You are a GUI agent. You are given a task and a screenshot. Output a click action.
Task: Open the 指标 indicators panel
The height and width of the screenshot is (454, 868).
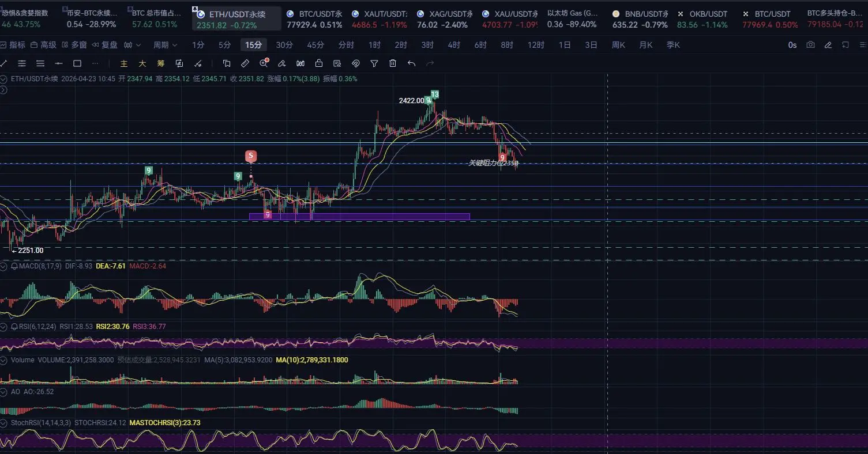click(13, 45)
